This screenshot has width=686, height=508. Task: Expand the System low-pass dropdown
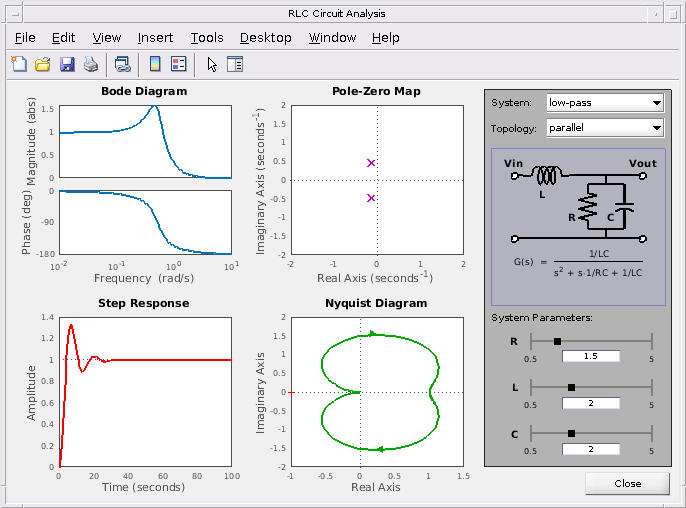(605, 103)
